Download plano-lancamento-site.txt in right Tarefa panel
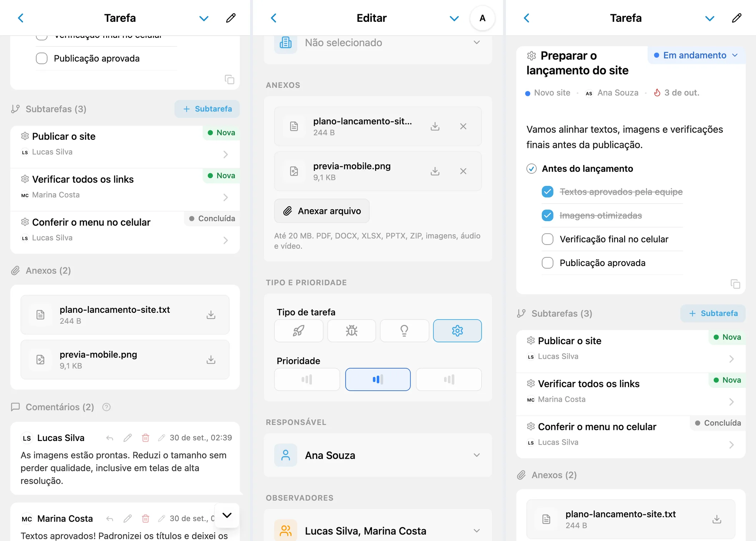 (717, 519)
